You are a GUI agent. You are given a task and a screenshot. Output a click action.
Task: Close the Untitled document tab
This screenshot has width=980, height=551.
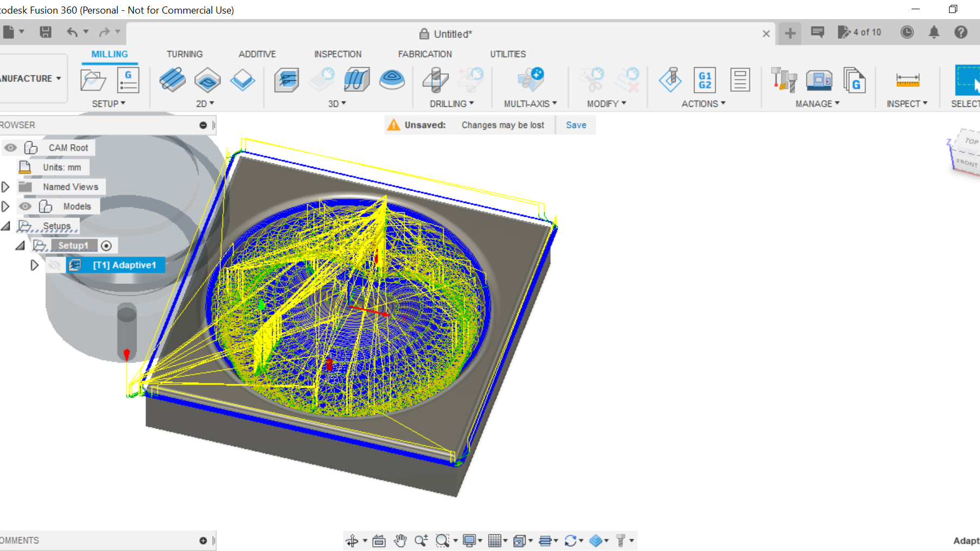point(766,34)
